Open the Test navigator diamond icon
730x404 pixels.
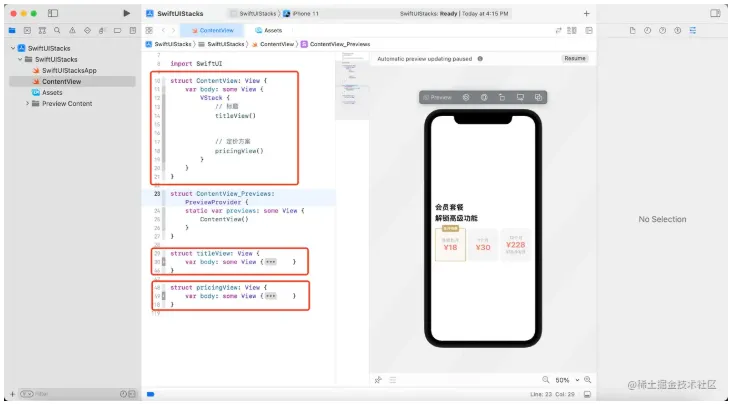tap(87, 31)
